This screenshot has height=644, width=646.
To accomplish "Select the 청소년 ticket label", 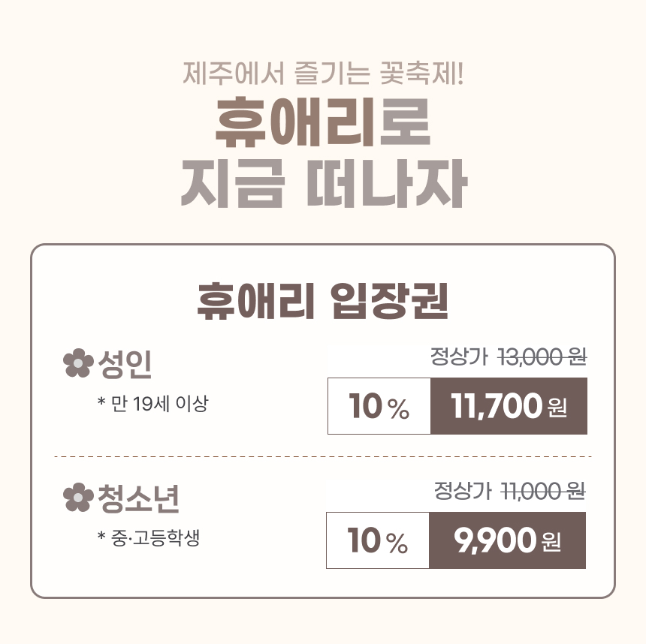I will pyautogui.click(x=138, y=498).
